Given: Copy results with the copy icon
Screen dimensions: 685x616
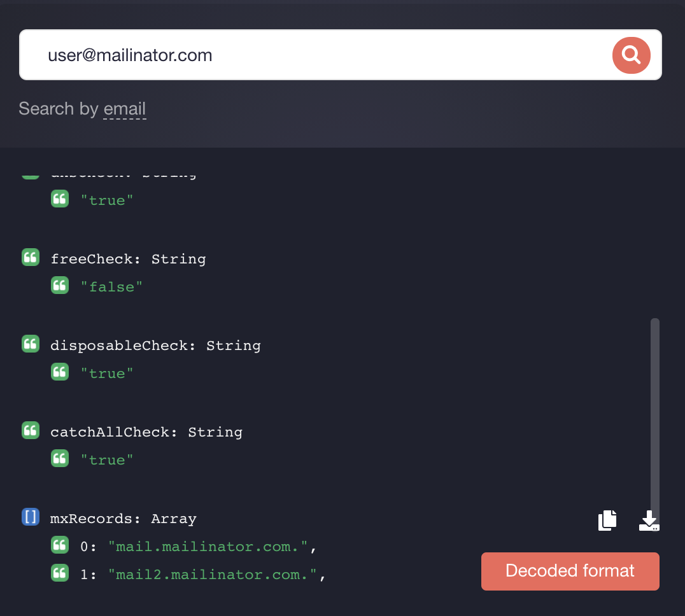Looking at the screenshot, I should tap(607, 520).
